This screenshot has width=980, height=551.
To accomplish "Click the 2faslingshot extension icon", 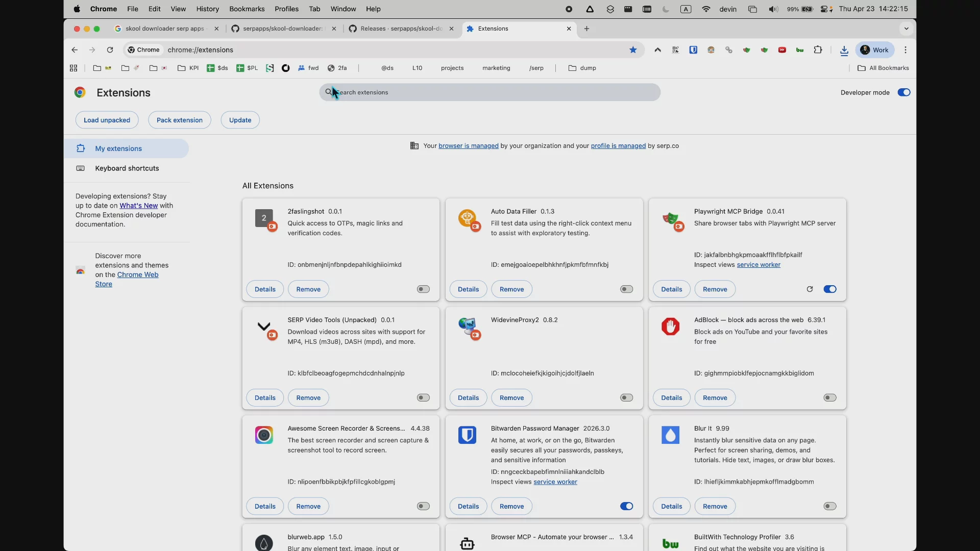I will (265, 219).
